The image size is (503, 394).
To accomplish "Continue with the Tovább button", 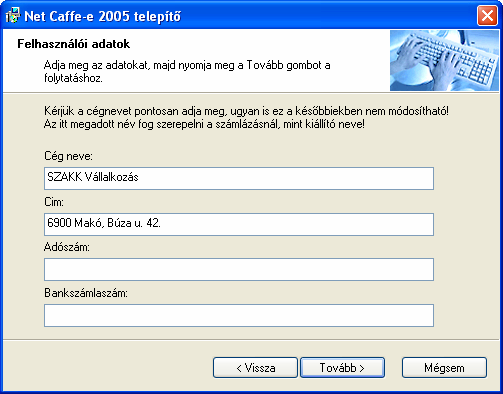I will (x=342, y=368).
